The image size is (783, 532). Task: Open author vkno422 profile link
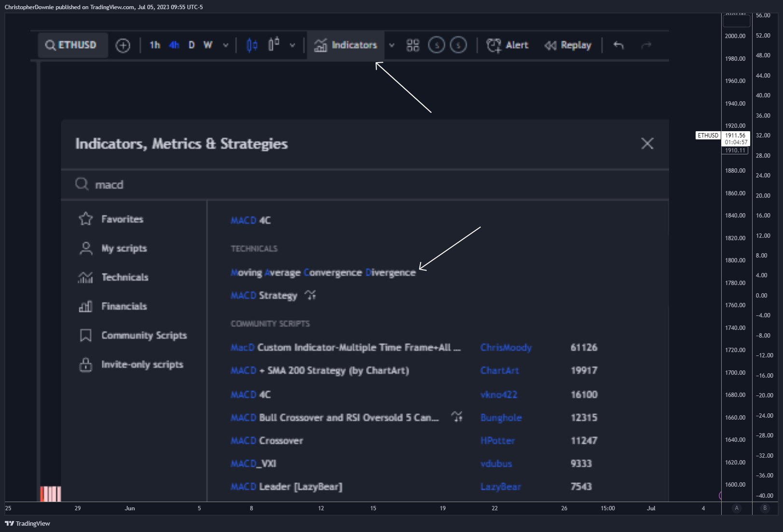coord(499,395)
